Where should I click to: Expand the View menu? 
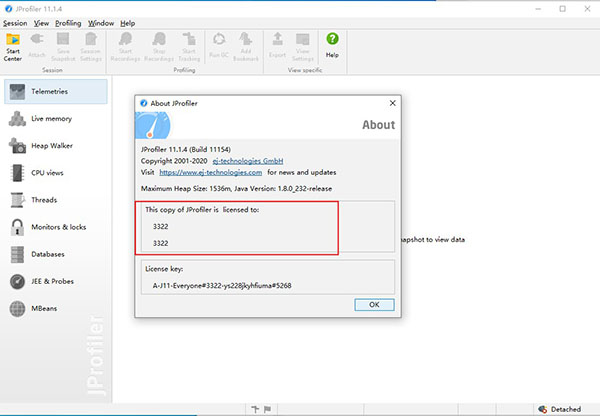coord(41,22)
